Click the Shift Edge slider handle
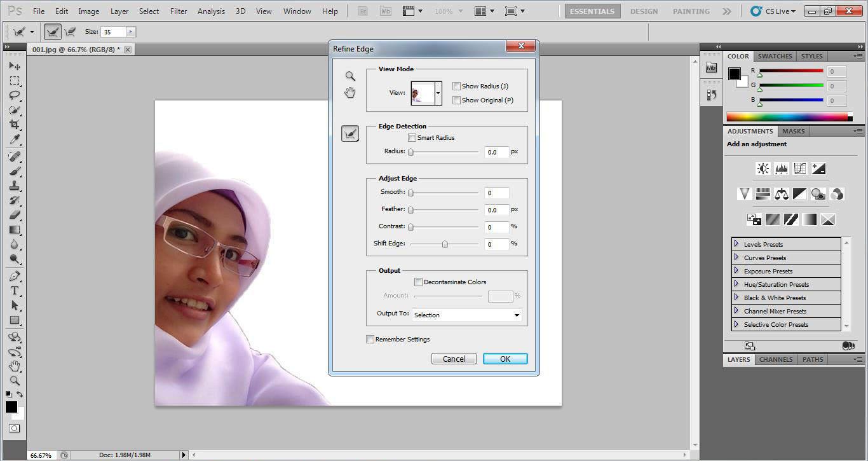Screen dimensions: 868x461 tap(445, 244)
